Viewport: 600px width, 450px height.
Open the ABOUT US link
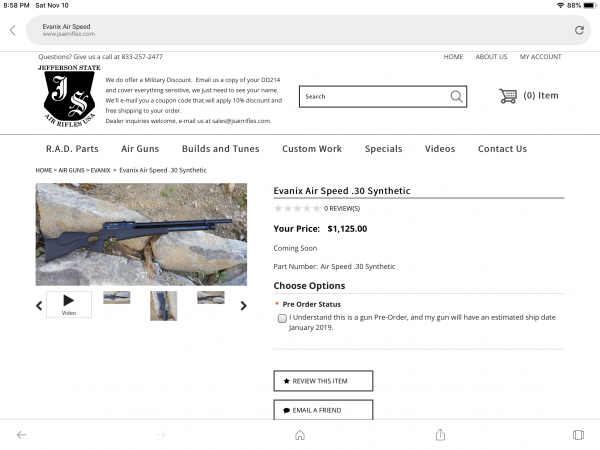(491, 57)
